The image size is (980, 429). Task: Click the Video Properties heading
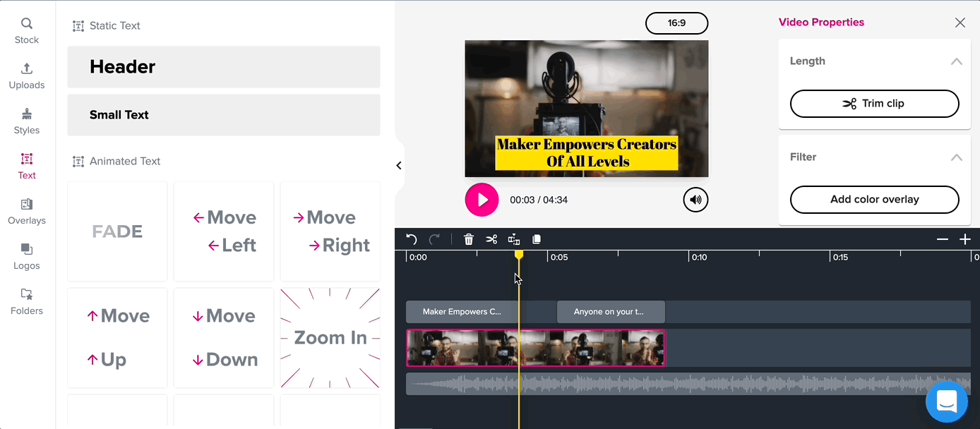coord(821,23)
